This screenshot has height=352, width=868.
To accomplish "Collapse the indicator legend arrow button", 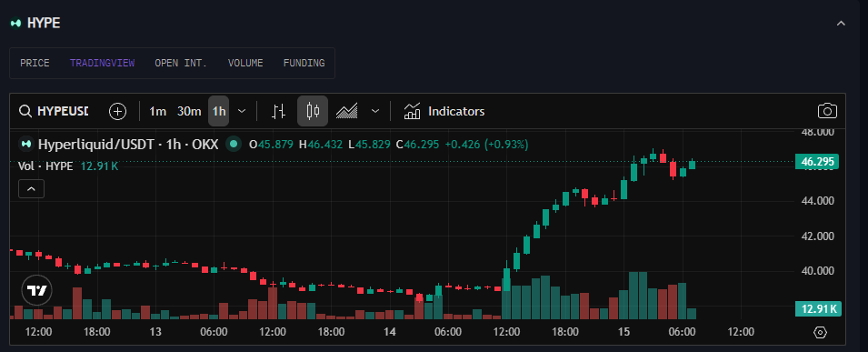I will 31,189.
